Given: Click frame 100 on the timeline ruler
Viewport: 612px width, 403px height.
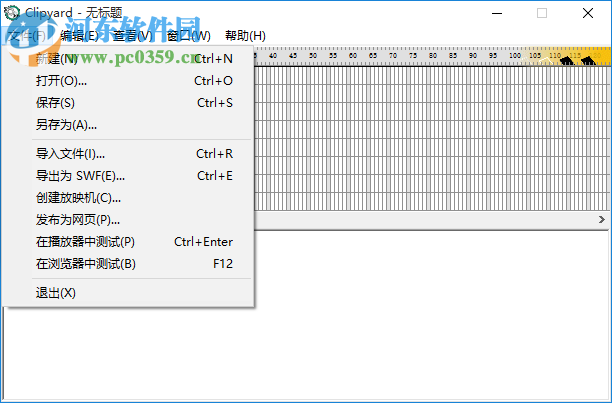Looking at the screenshot, I should (514, 56).
